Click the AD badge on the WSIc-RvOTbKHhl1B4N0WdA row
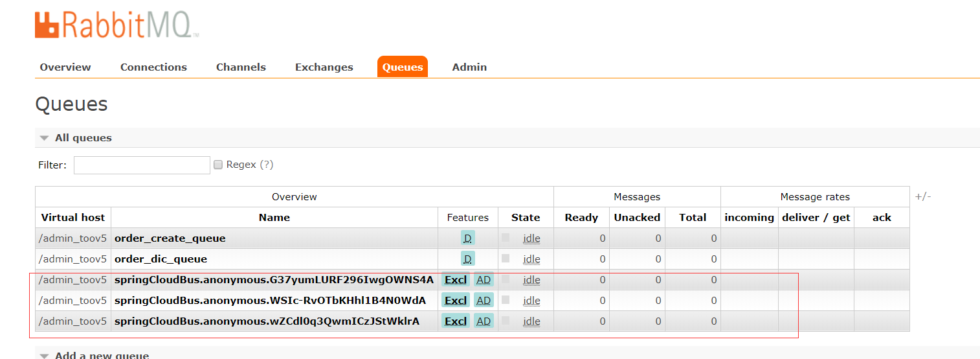980x359 pixels. click(484, 301)
